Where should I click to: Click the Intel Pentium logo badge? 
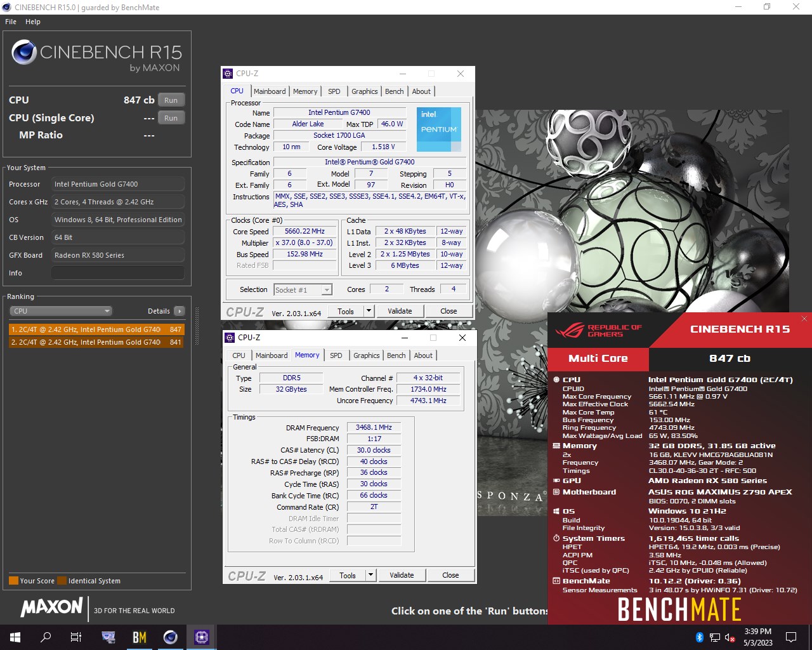coord(439,129)
